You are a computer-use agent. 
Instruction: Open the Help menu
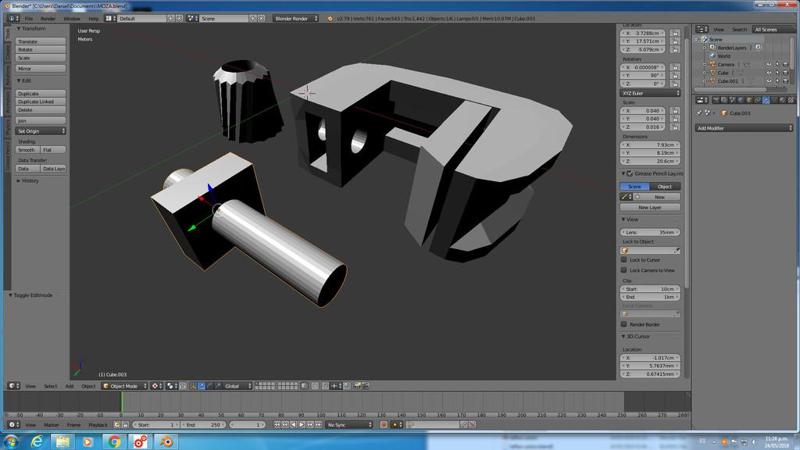pyautogui.click(x=93, y=18)
